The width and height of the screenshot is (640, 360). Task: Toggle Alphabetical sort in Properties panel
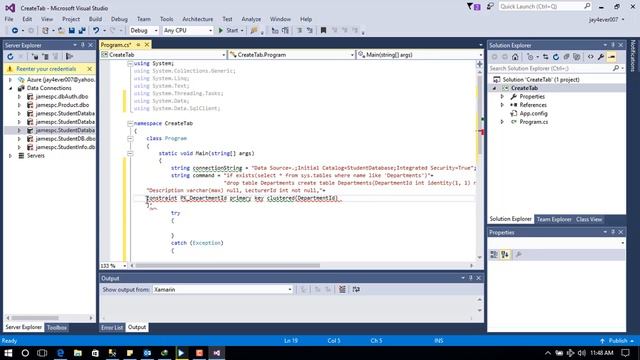[x=505, y=255]
